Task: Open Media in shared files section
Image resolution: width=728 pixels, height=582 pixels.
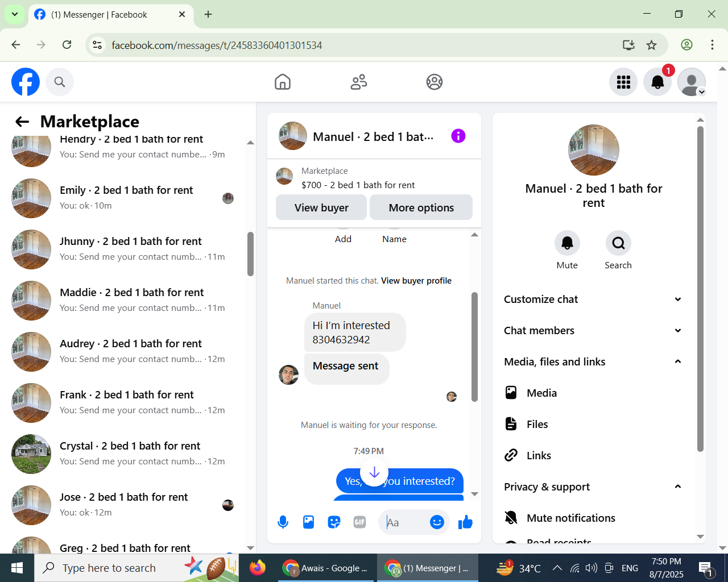Action: coord(594,393)
